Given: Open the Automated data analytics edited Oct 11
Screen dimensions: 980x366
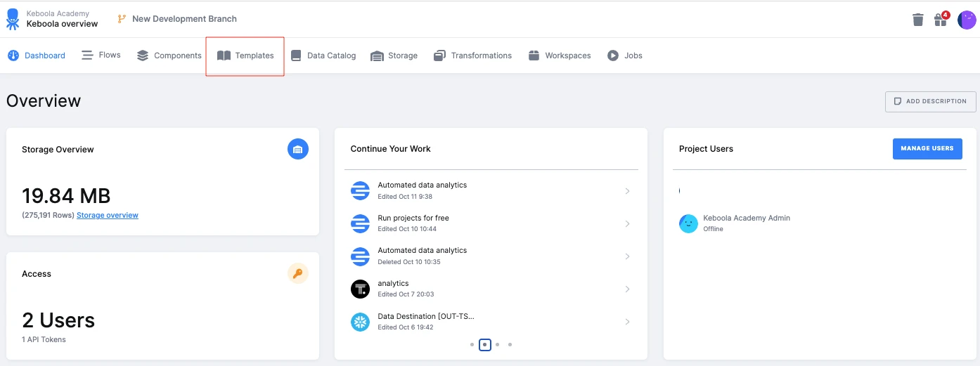Looking at the screenshot, I should point(491,190).
